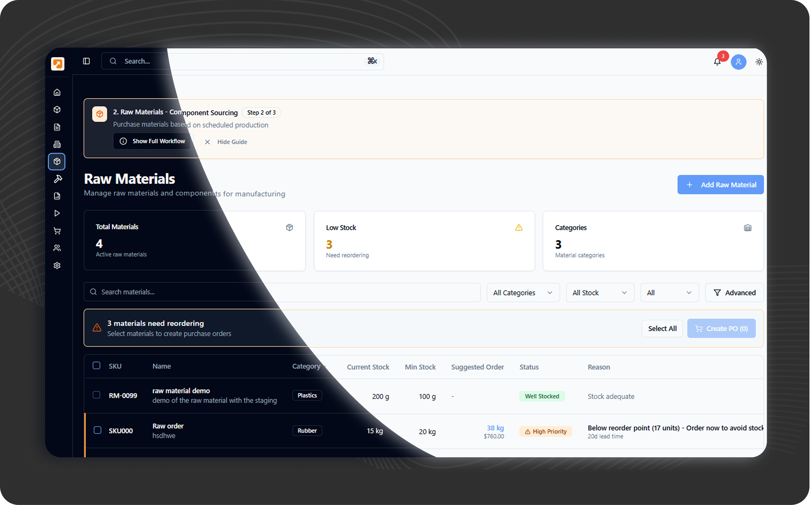812x505 pixels.
Task: Open the Home dashboard from the sidebar
Action: point(57,92)
